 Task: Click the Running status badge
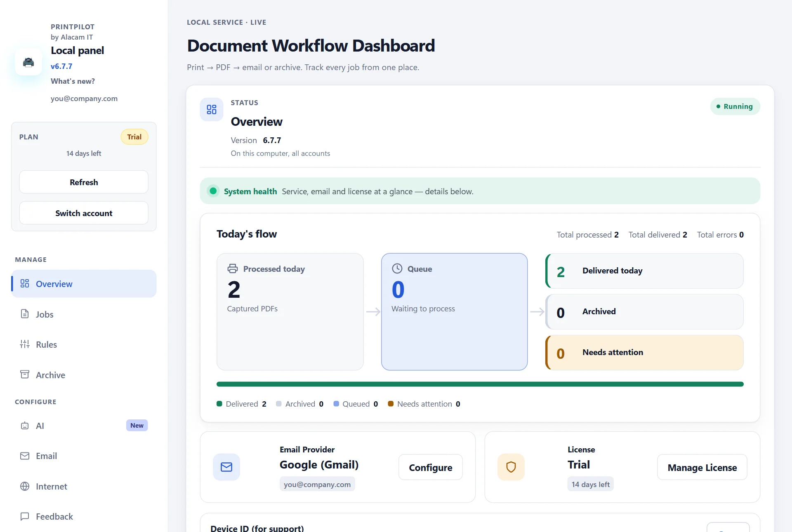click(x=735, y=106)
